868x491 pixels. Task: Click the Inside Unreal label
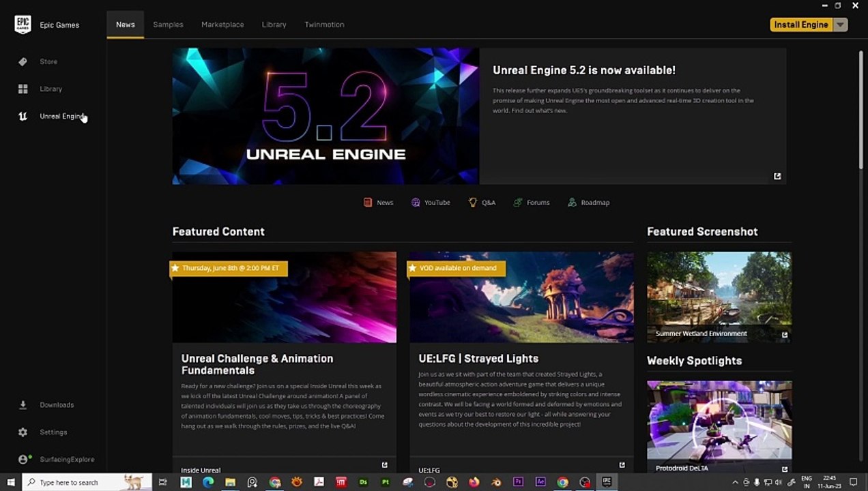click(201, 470)
